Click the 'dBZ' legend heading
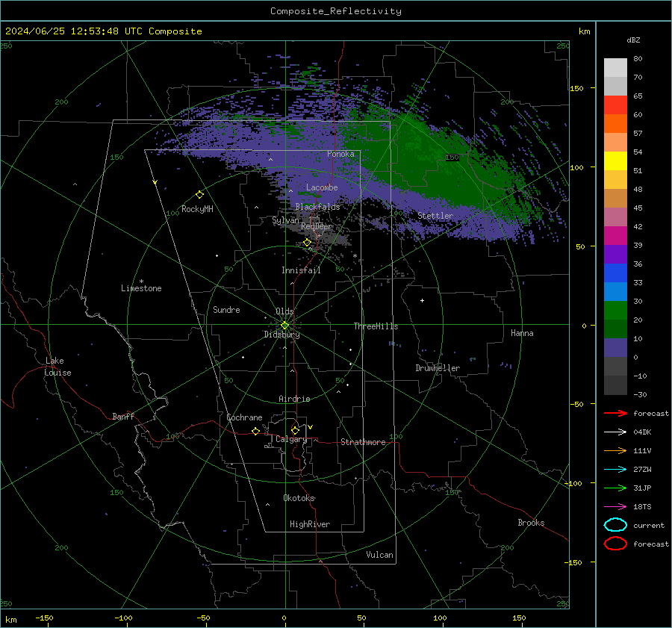 click(633, 40)
